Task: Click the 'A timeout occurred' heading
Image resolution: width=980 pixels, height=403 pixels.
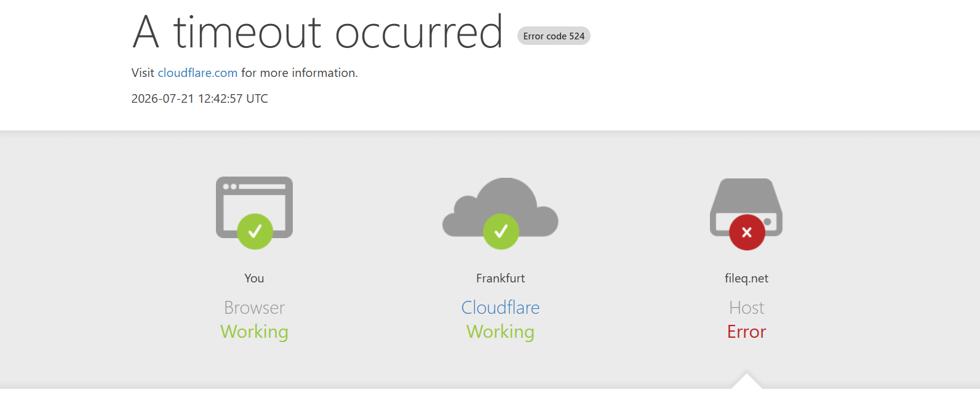Action: click(x=318, y=32)
